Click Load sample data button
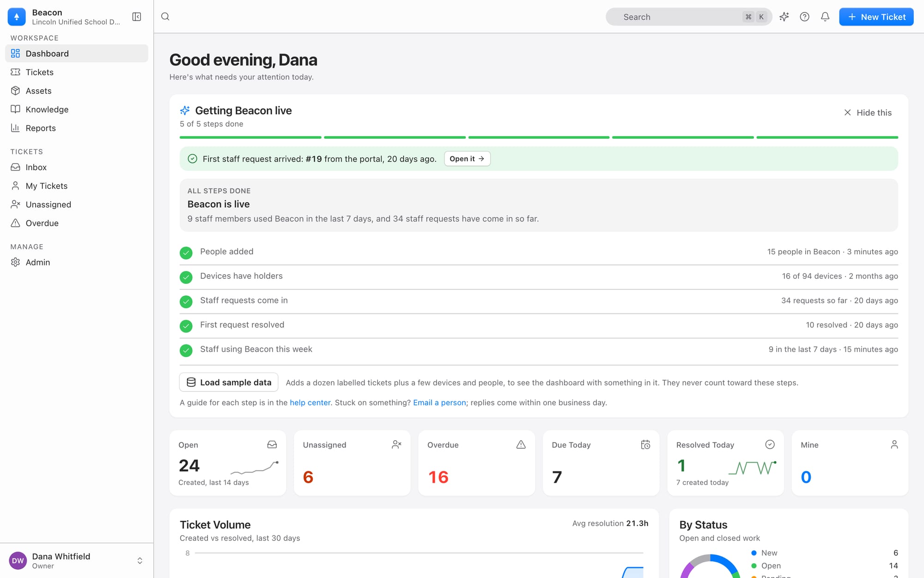Image resolution: width=924 pixels, height=578 pixels. coord(229,382)
